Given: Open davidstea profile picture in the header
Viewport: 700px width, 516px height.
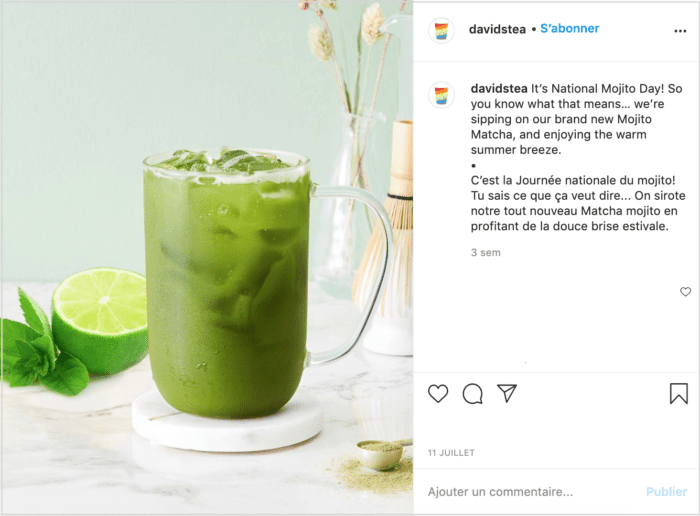Looking at the screenshot, I should pos(441,31).
